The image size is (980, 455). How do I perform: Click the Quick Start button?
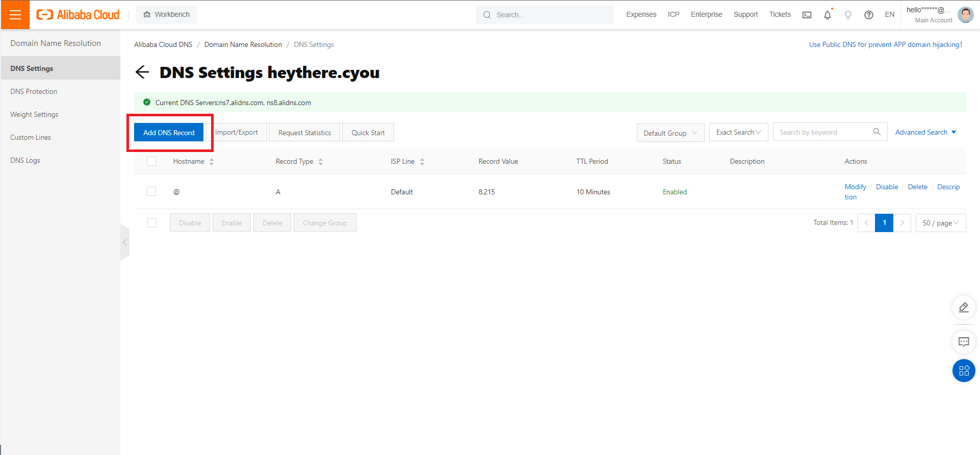(368, 132)
